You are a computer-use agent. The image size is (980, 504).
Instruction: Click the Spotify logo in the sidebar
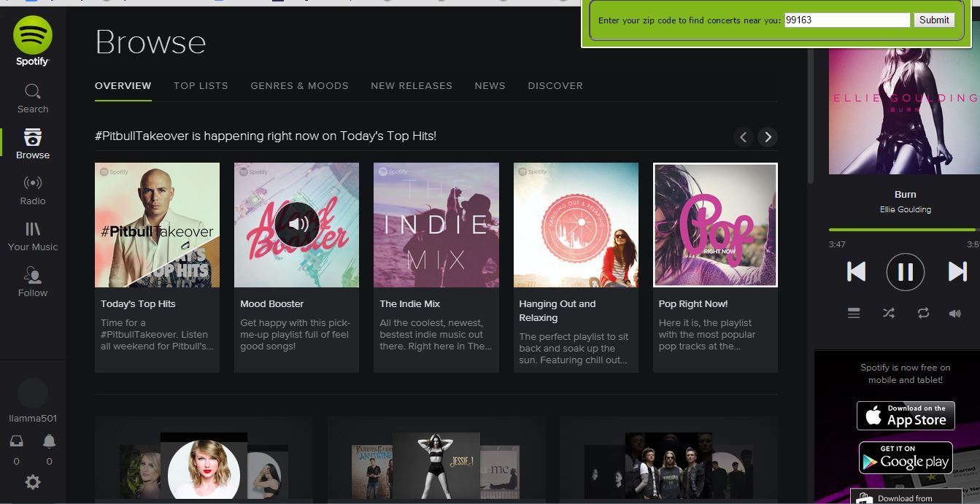click(33, 42)
